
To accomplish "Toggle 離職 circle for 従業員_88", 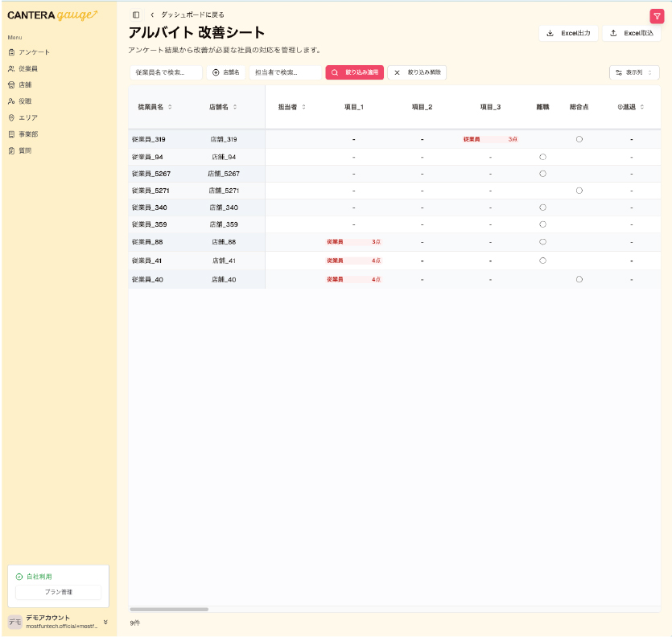I will (x=542, y=241).
